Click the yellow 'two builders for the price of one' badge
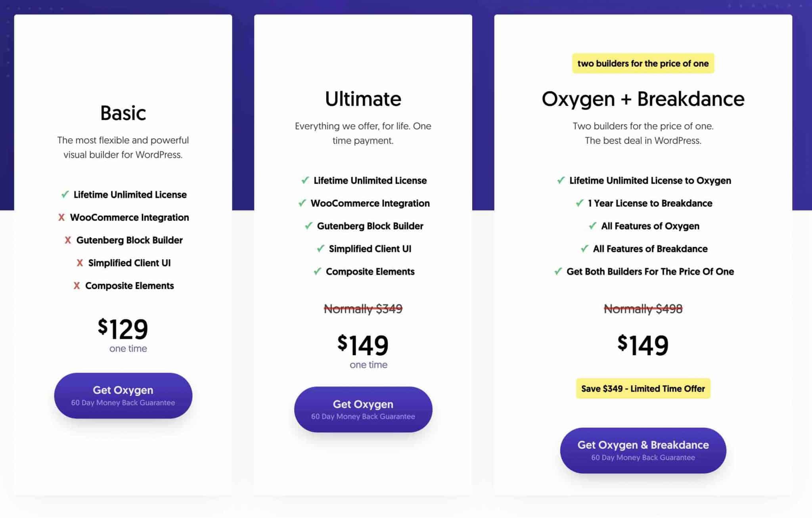 pyautogui.click(x=642, y=63)
